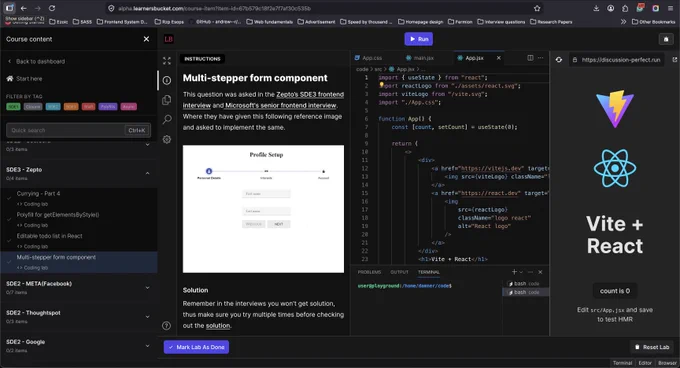The image size is (680, 368).
Task: Expand the SDE2 - META(Facebook) section
Action: click(147, 287)
